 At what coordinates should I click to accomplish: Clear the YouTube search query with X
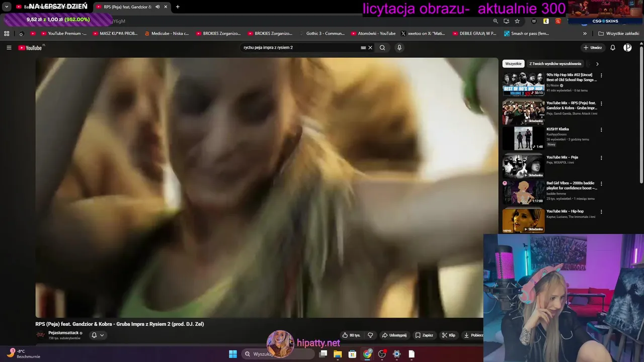coord(370,48)
